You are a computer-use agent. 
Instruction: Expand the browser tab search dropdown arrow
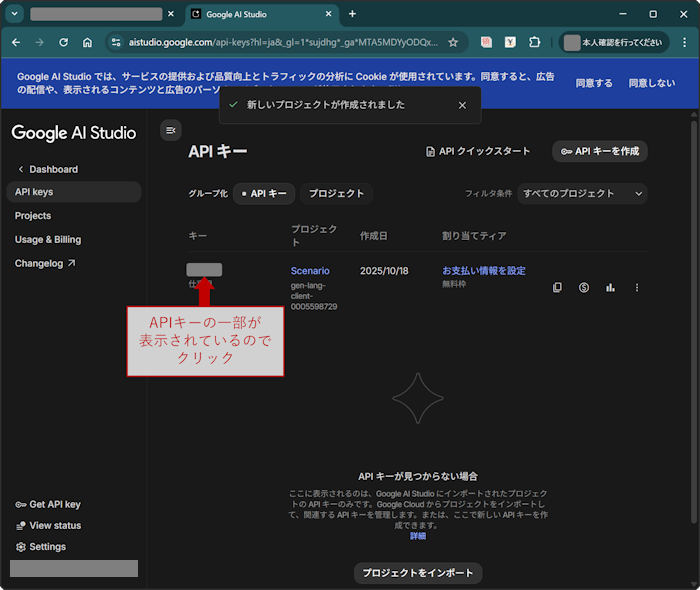[x=15, y=14]
